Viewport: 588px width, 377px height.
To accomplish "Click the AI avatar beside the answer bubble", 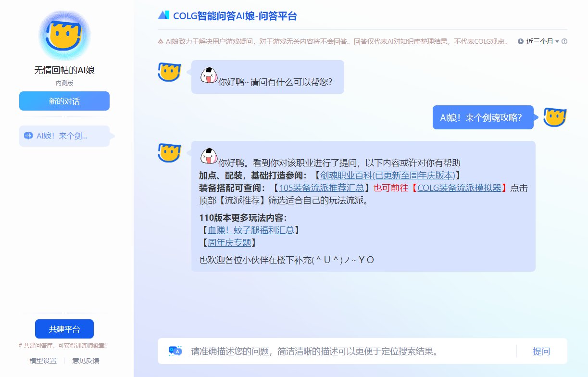I will coord(169,152).
